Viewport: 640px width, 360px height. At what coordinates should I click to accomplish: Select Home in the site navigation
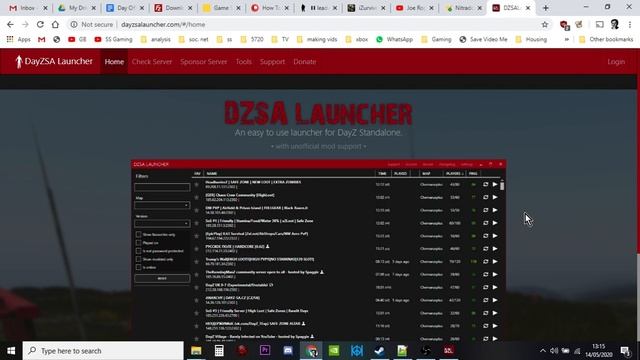point(114,62)
